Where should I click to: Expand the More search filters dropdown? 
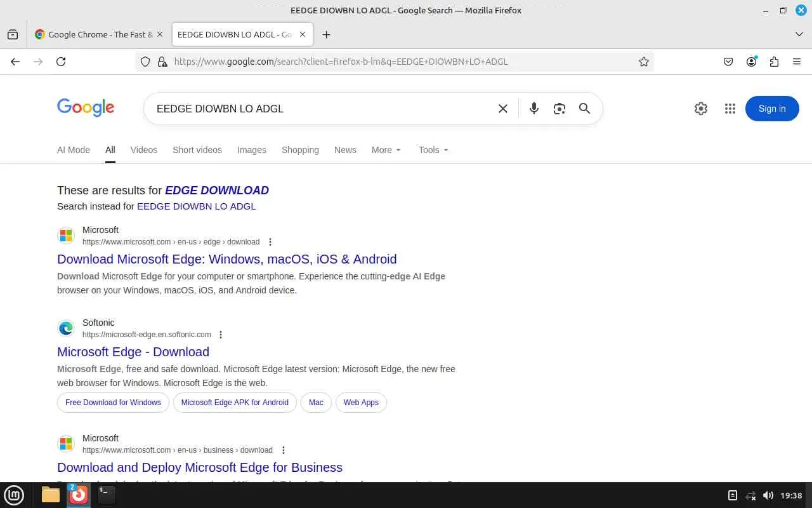tap(386, 150)
